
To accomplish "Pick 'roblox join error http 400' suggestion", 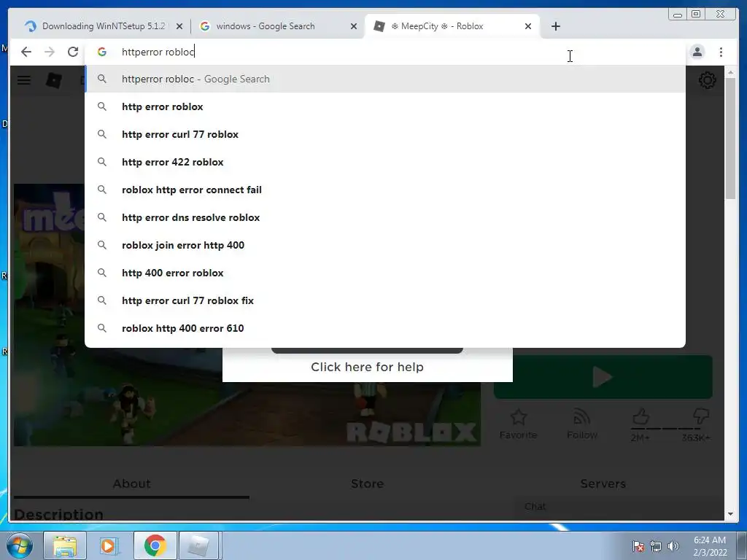I will (385, 245).
